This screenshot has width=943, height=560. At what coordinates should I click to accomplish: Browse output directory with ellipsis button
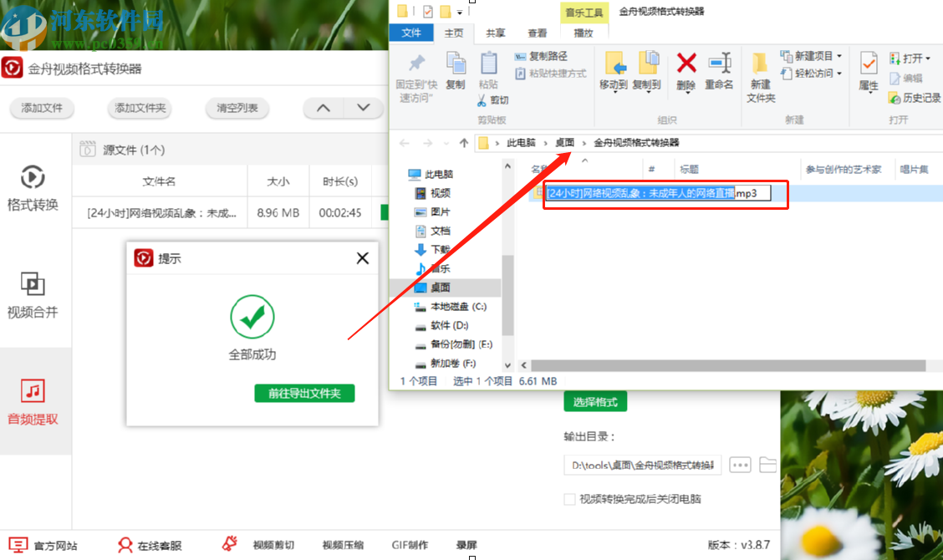pyautogui.click(x=740, y=465)
